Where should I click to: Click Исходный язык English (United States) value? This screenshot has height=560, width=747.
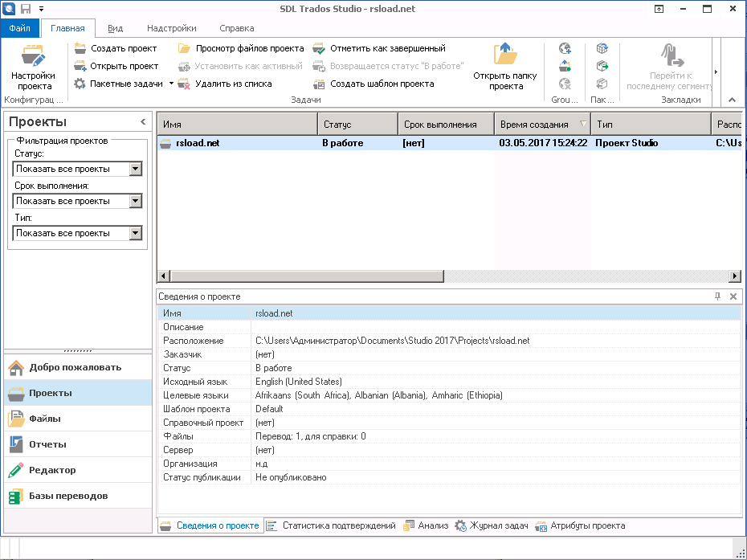(299, 382)
